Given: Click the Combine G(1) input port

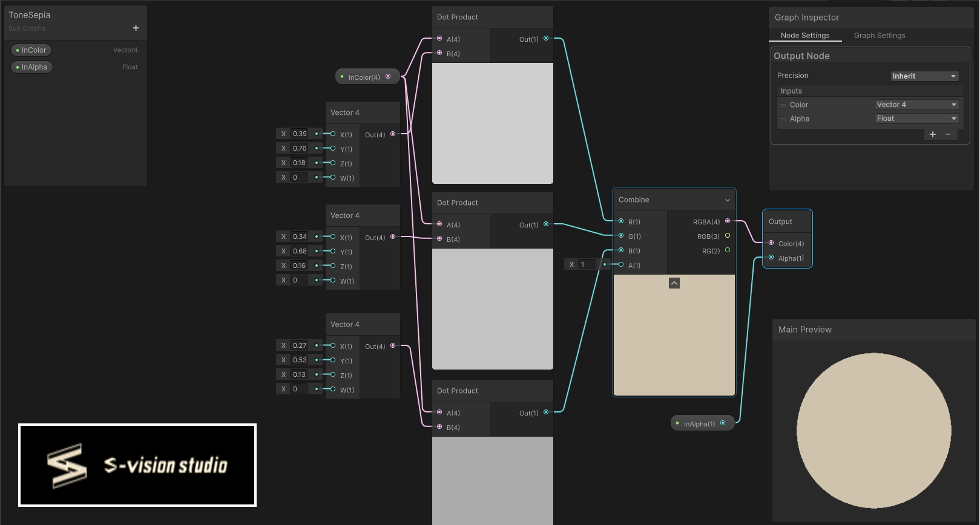Looking at the screenshot, I should [621, 235].
